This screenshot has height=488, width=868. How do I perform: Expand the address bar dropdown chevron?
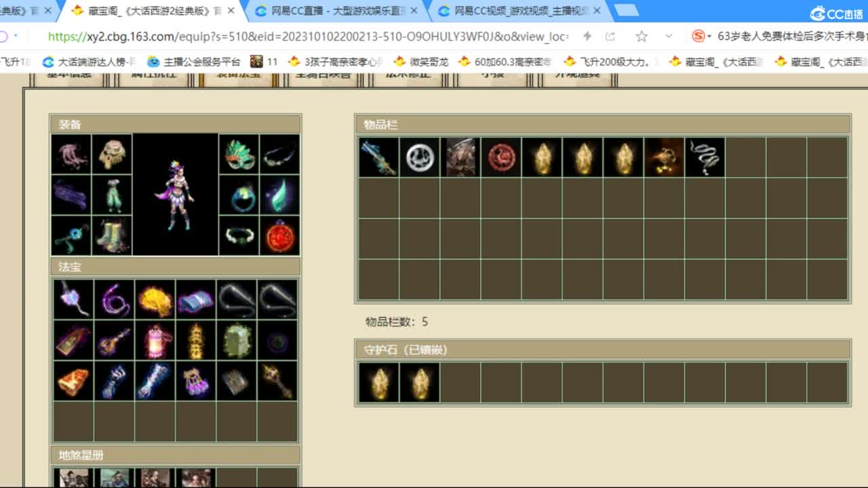pyautogui.click(x=669, y=36)
